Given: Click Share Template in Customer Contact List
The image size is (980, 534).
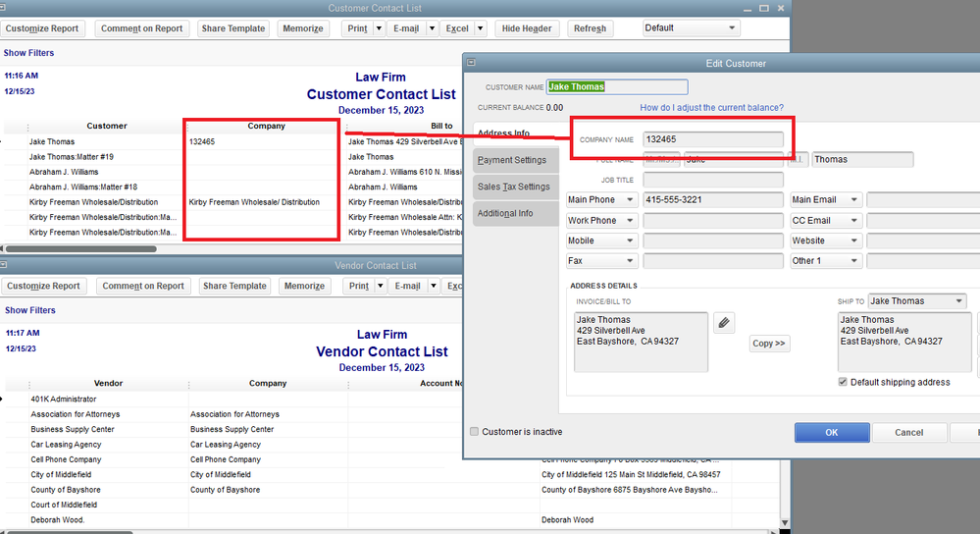Looking at the screenshot, I should (x=233, y=28).
